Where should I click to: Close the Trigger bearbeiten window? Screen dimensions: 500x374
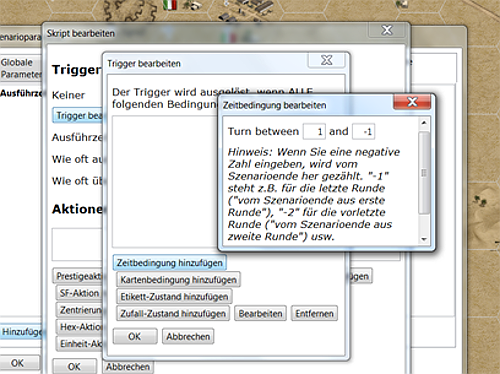point(327,60)
